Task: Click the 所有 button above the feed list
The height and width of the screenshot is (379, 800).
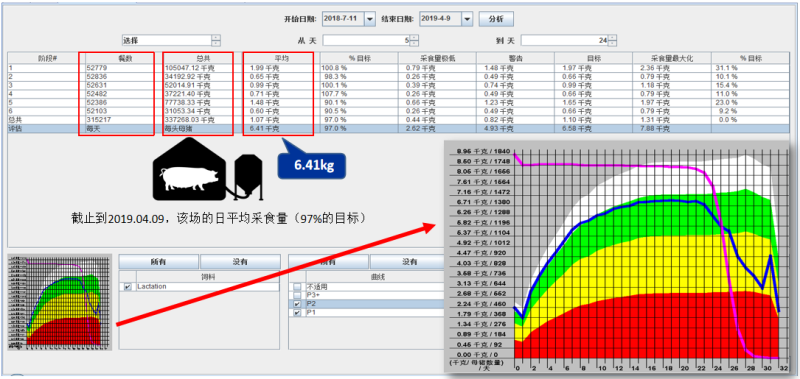Action: pos(159,262)
